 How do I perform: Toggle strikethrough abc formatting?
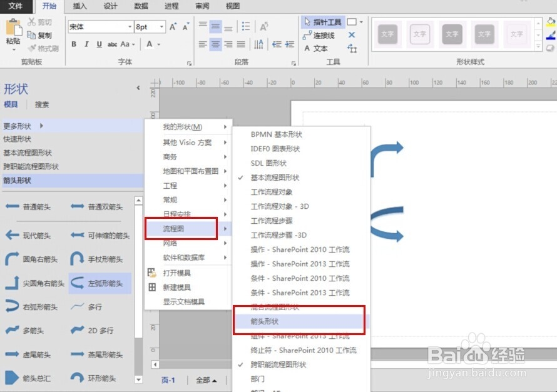tap(112, 44)
